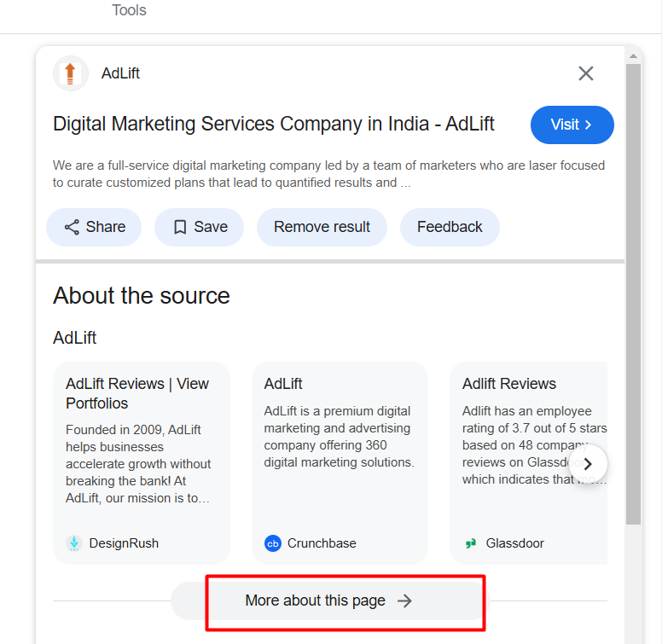Click the AdLift site name in the header

[120, 73]
